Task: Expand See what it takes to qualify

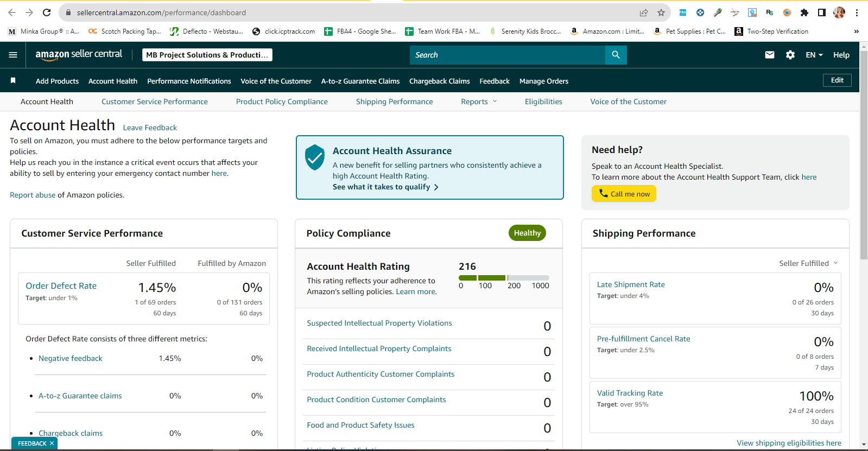Action: click(x=385, y=187)
